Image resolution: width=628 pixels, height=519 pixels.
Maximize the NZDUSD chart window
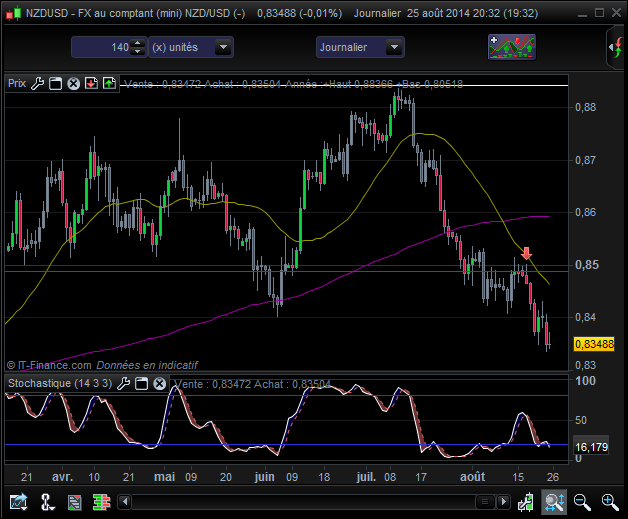click(x=599, y=13)
